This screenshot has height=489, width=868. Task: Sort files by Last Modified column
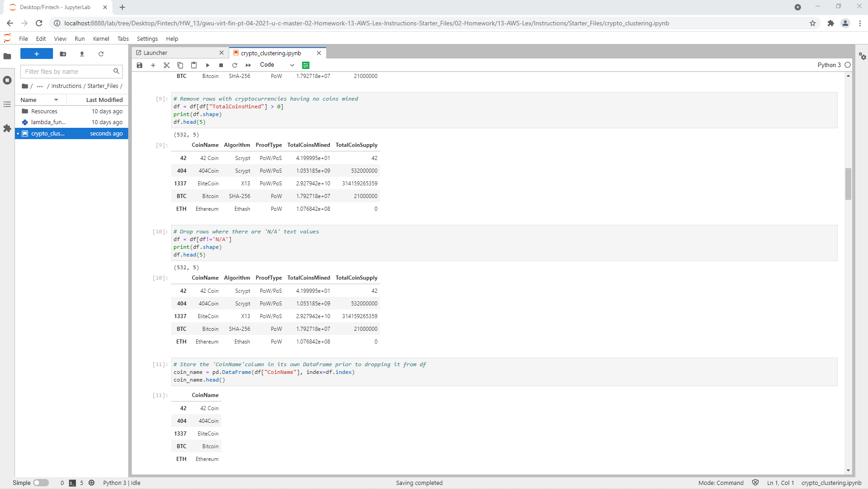97,100
